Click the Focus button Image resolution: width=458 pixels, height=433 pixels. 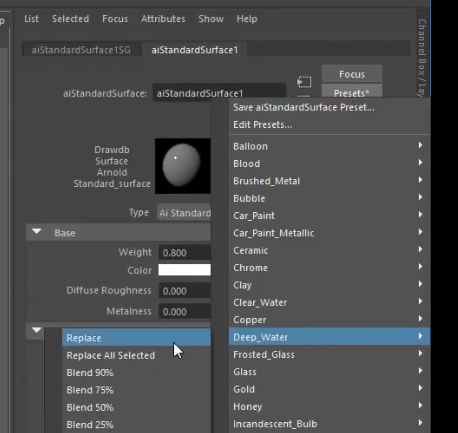click(x=352, y=74)
